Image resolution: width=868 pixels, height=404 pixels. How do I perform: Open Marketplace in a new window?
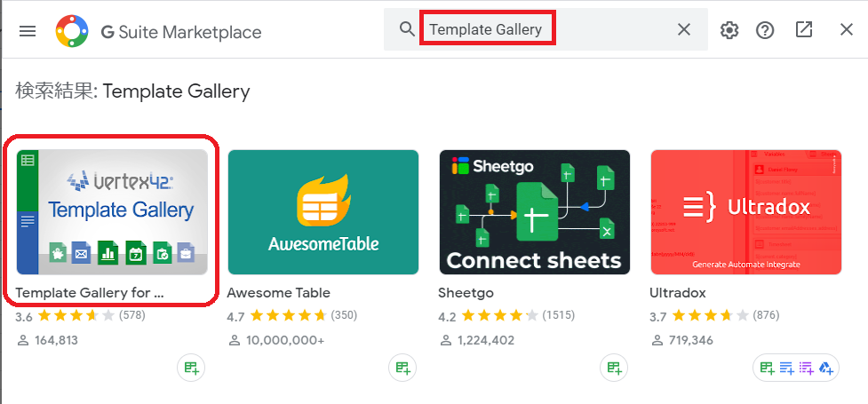tap(804, 30)
